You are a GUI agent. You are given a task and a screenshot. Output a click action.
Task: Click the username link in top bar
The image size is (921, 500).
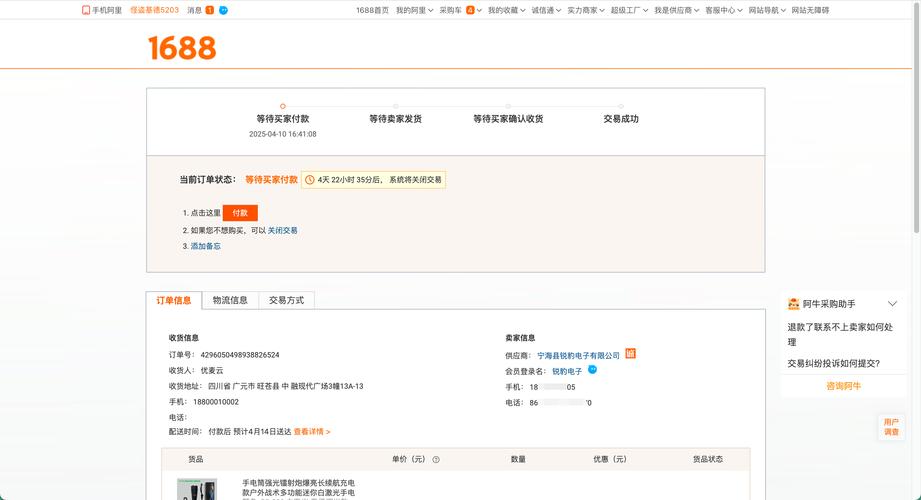[x=154, y=10]
